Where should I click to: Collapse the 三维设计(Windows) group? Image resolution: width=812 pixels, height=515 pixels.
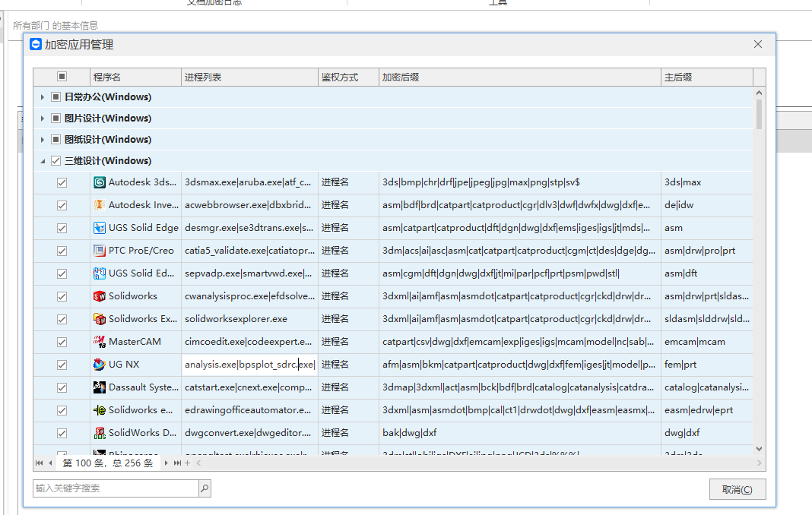(43, 161)
